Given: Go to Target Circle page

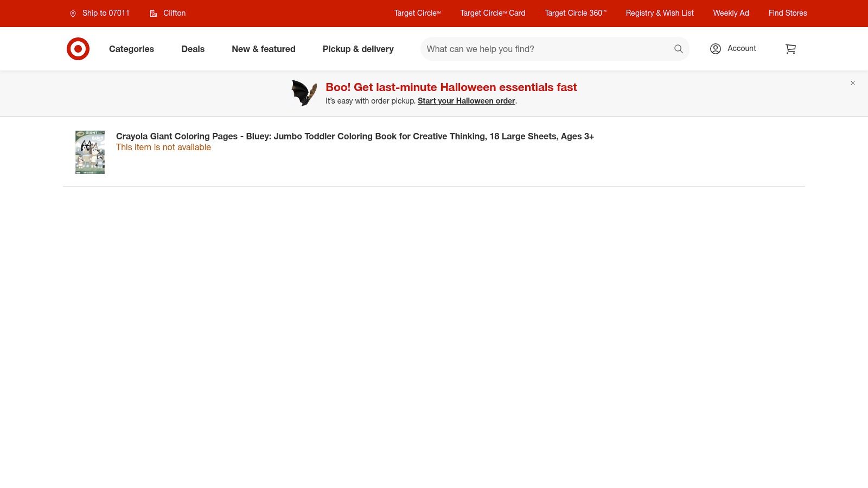Looking at the screenshot, I should (x=417, y=13).
